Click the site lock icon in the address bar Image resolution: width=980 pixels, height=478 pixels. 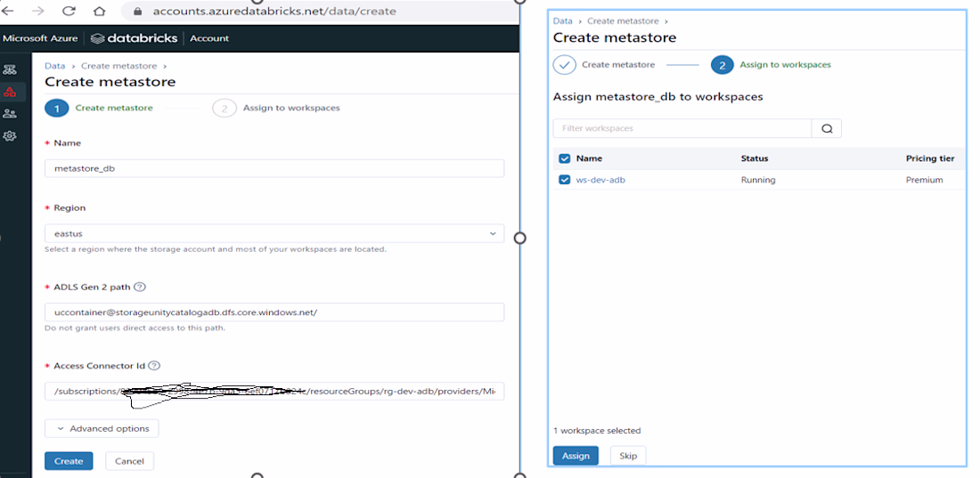point(137,12)
